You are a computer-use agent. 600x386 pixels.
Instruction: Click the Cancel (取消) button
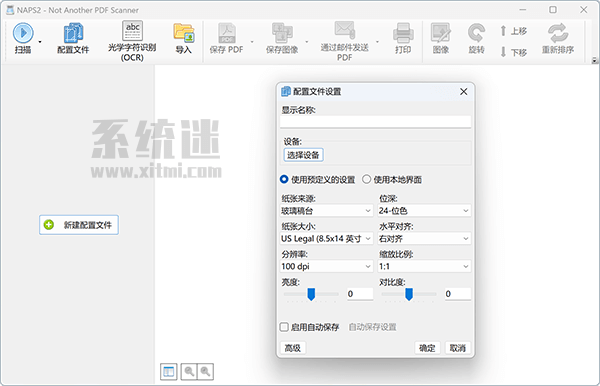pos(458,348)
